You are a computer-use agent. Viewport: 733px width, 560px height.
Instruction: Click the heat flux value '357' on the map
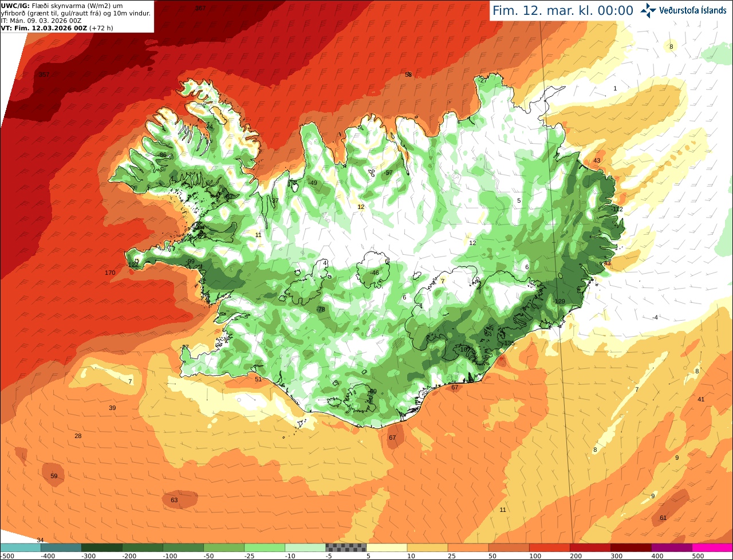tap(44, 75)
